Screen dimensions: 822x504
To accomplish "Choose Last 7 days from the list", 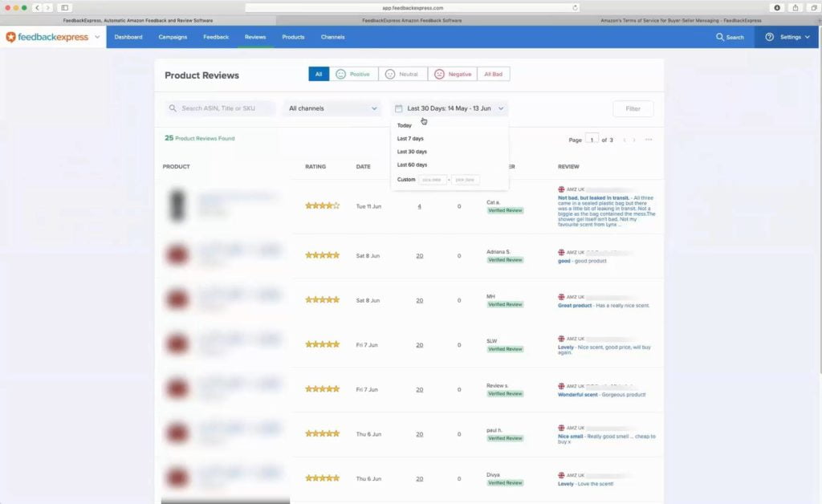I will [x=410, y=139].
